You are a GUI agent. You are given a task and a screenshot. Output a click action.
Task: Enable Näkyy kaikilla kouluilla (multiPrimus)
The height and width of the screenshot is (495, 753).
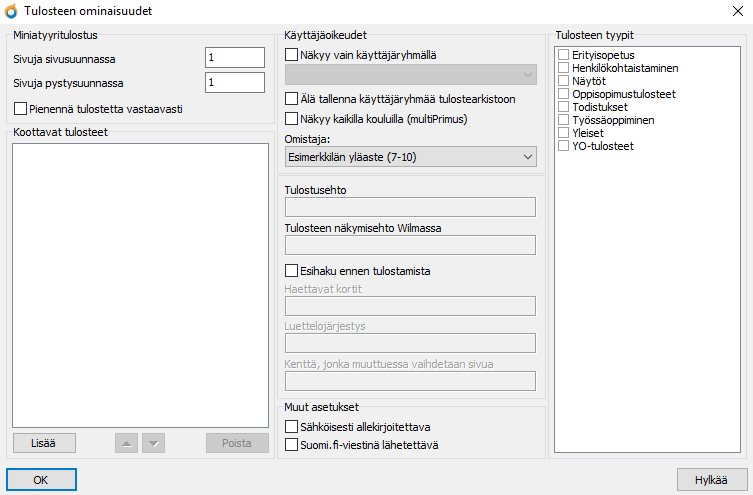291,119
